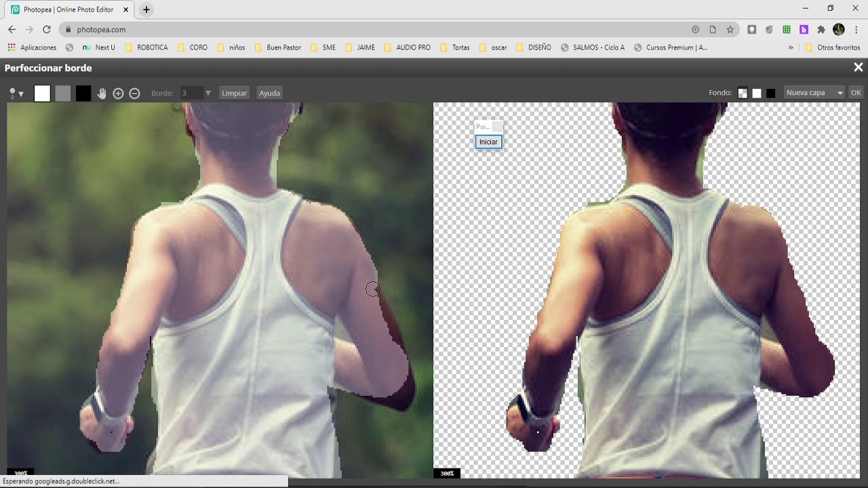Select the gray unknown-area brush swatch
868x488 pixels.
pos(62,94)
